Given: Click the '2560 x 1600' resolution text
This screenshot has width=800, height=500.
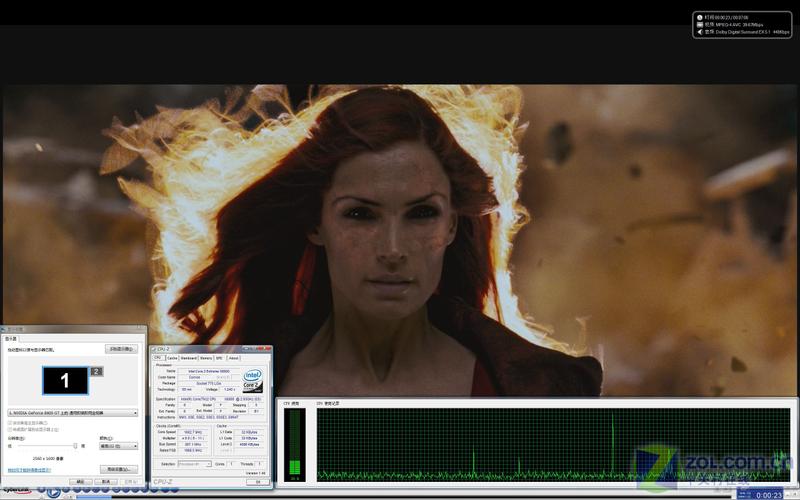Looking at the screenshot, I should (x=48, y=459).
